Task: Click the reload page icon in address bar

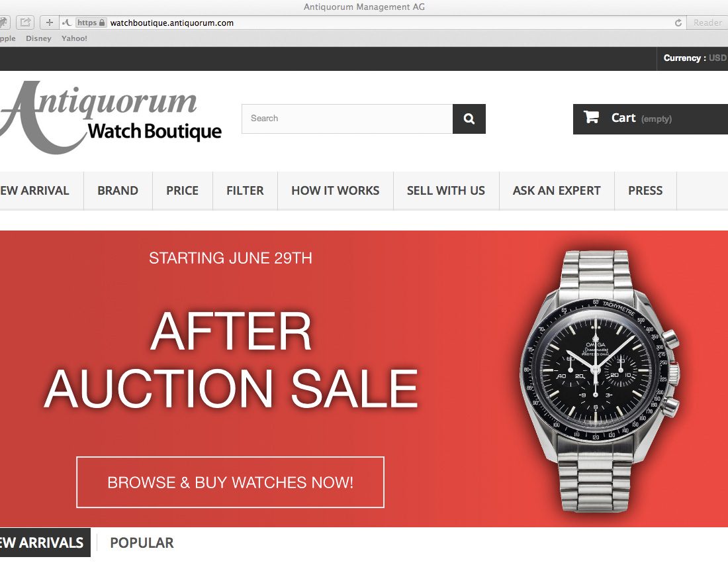Action: pos(678,23)
